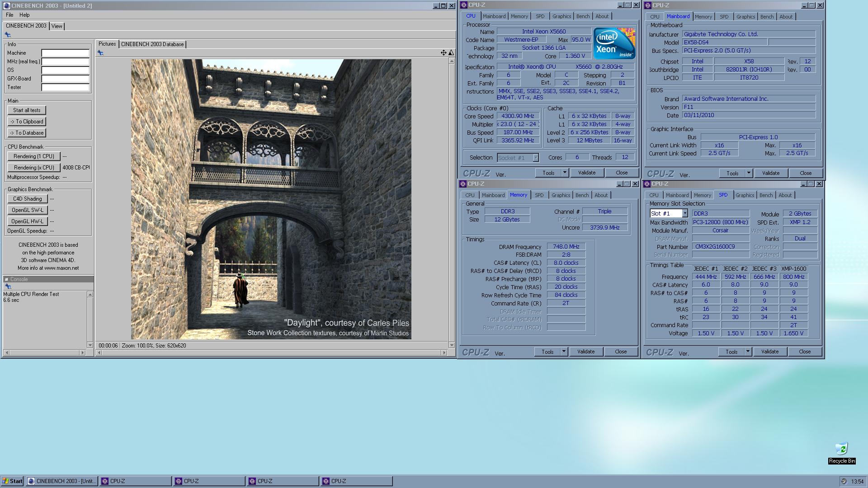
Task: Switch to Mainboard tab in CPU-Z CPU window
Action: (494, 16)
